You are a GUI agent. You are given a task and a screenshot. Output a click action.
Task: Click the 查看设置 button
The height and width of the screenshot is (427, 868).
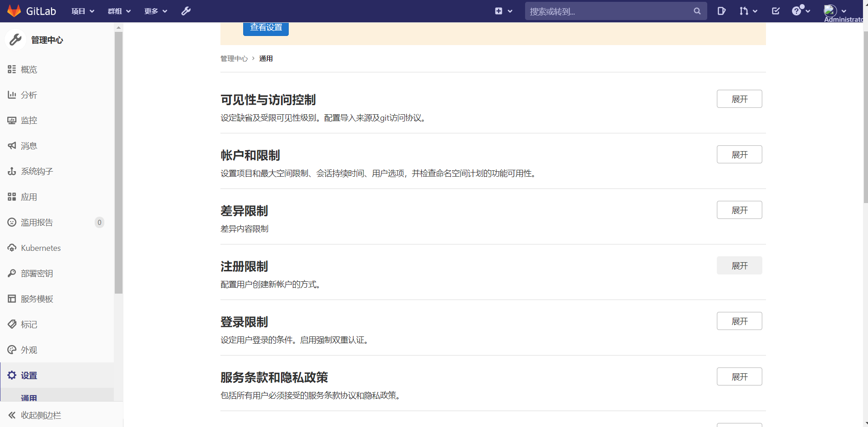coord(266,28)
